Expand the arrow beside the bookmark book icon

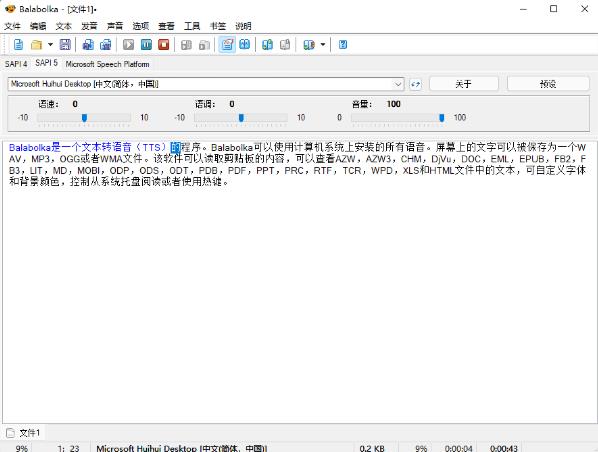323,45
